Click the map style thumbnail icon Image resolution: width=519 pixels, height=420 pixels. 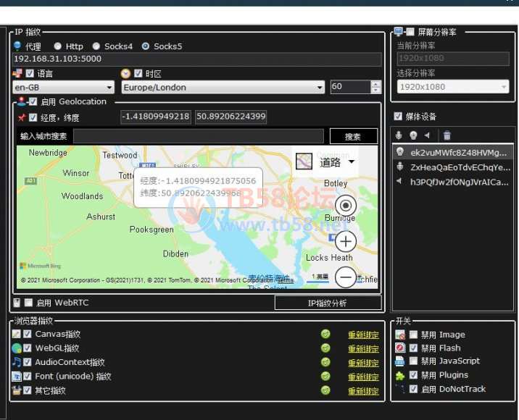coord(304,161)
